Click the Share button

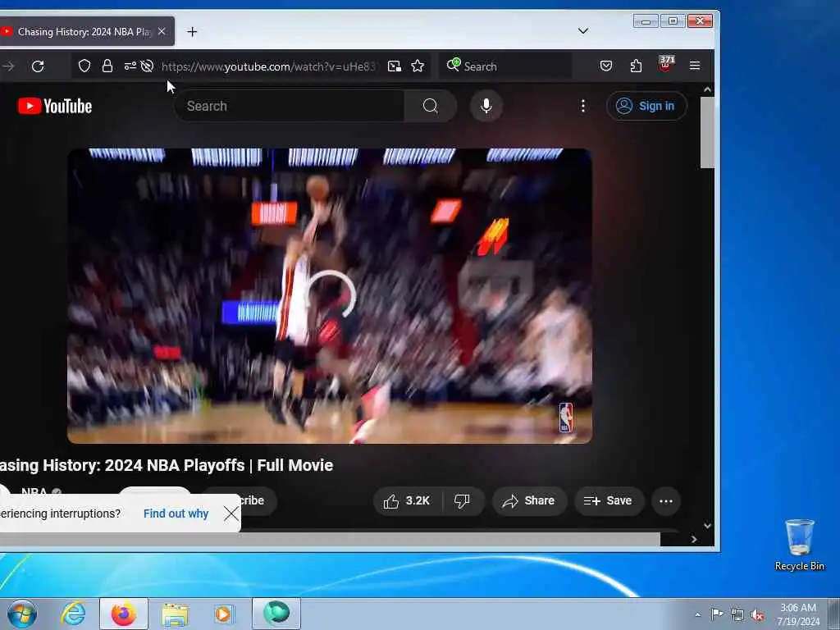click(x=528, y=501)
